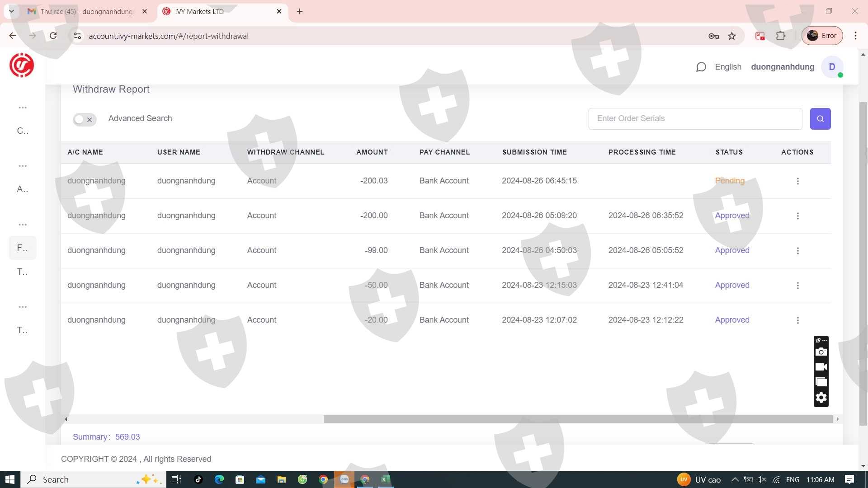Click the duongnanhdung username in header

[783, 67]
